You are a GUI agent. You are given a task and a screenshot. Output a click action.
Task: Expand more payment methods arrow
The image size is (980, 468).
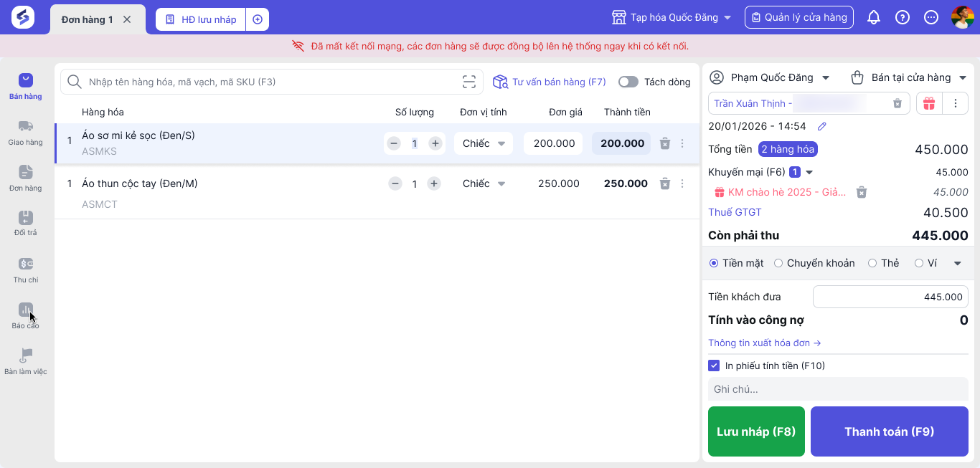coord(958,263)
